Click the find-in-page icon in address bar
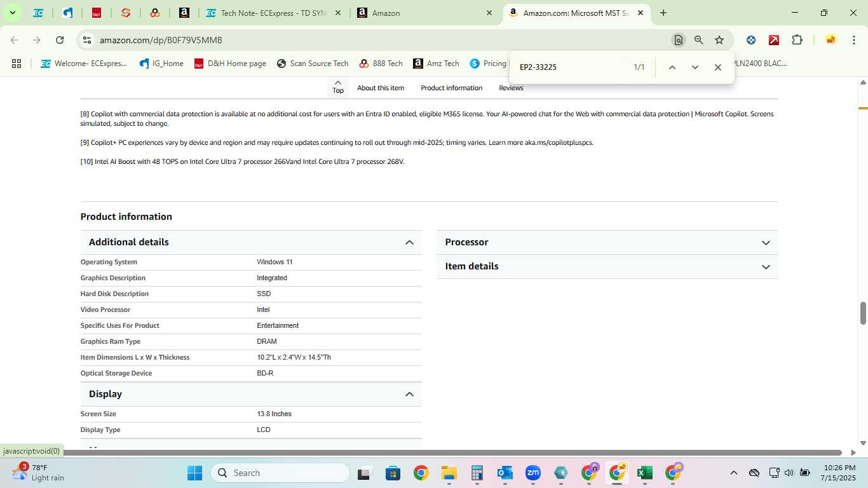This screenshot has width=868, height=488. pyautogui.click(x=679, y=40)
